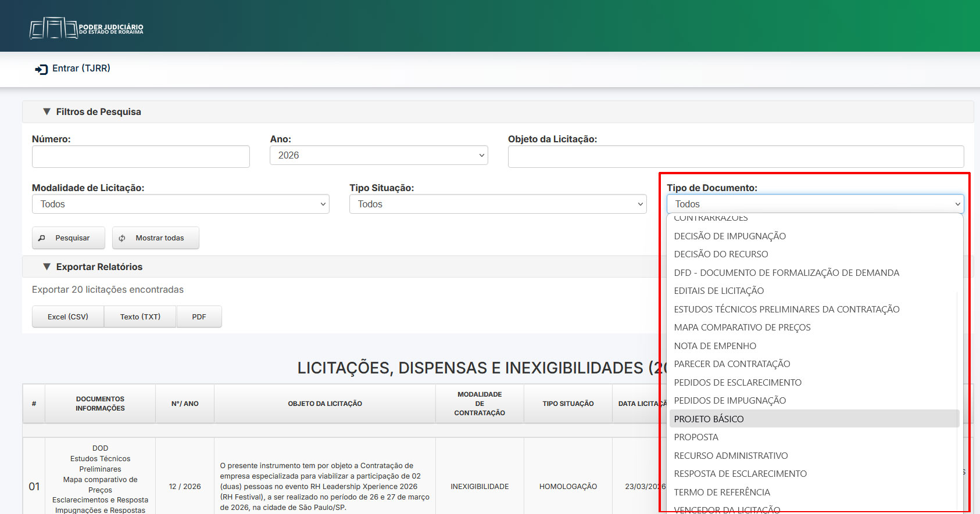This screenshot has width=980, height=514.
Task: Focus the Objeto da Licitação text field
Action: pos(735,157)
